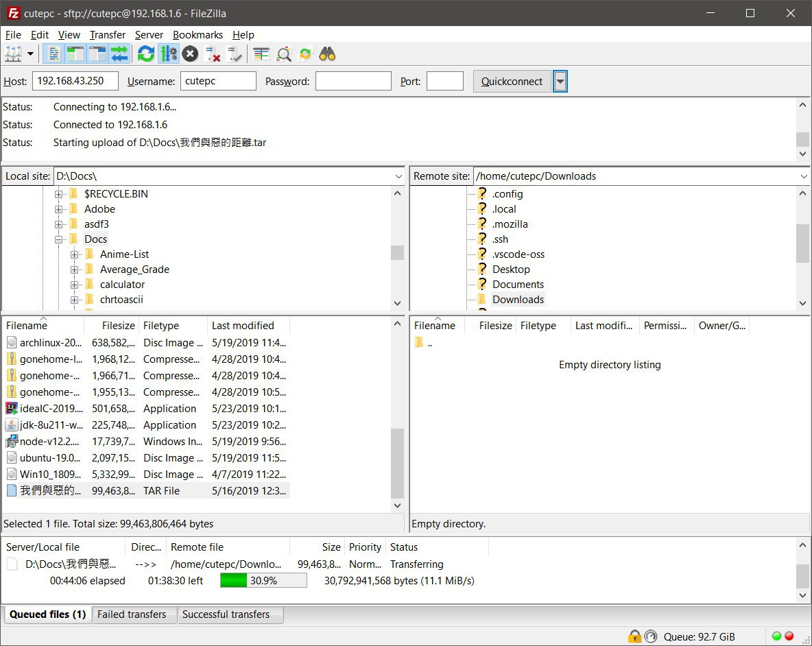Search files with the binoculars icon
The height and width of the screenshot is (646, 812).
[327, 53]
